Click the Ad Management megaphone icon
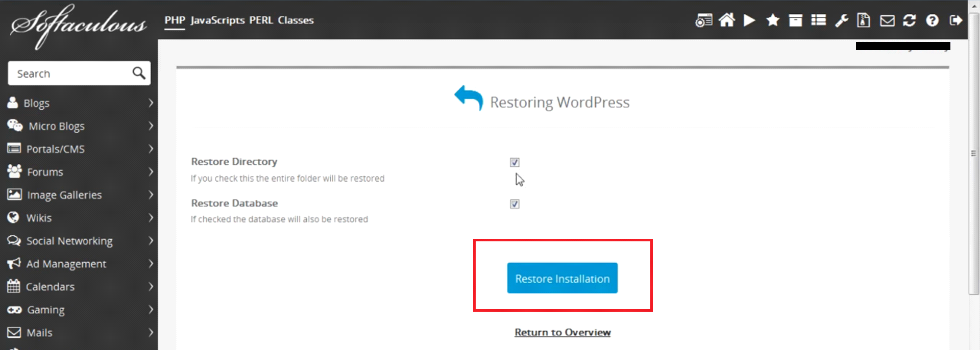 click(x=14, y=263)
